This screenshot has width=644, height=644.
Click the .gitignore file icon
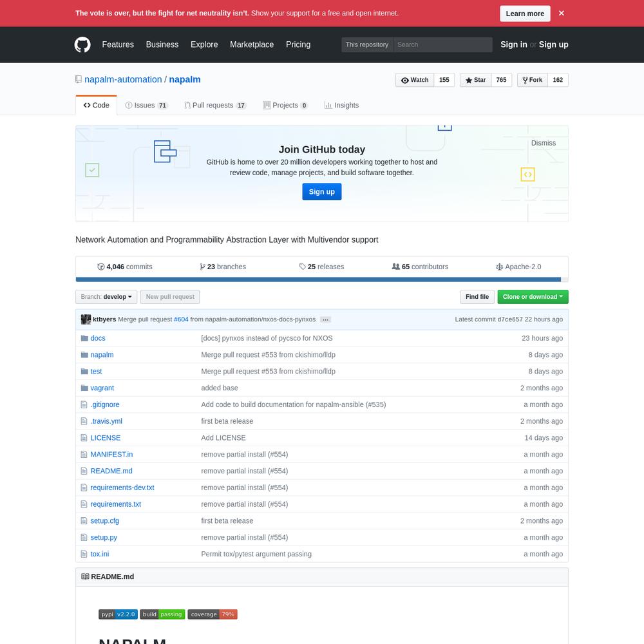point(84,404)
